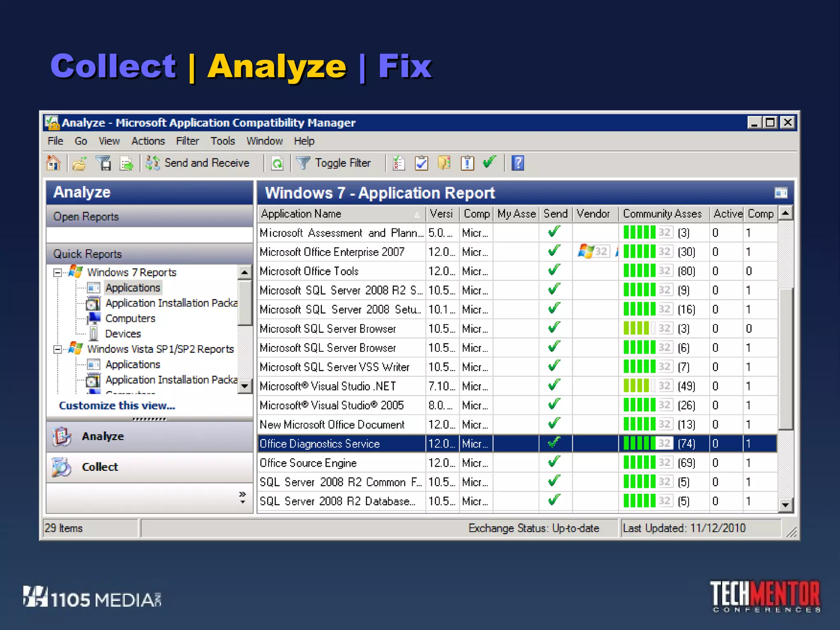
Task: Click send checkmark for New Microsoft Office Document
Action: [555, 424]
